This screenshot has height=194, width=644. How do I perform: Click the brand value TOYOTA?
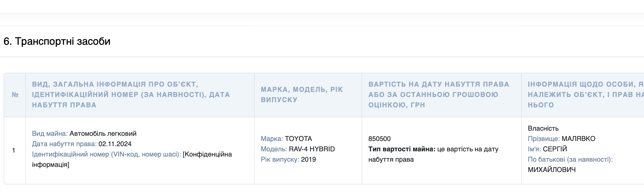298,139
